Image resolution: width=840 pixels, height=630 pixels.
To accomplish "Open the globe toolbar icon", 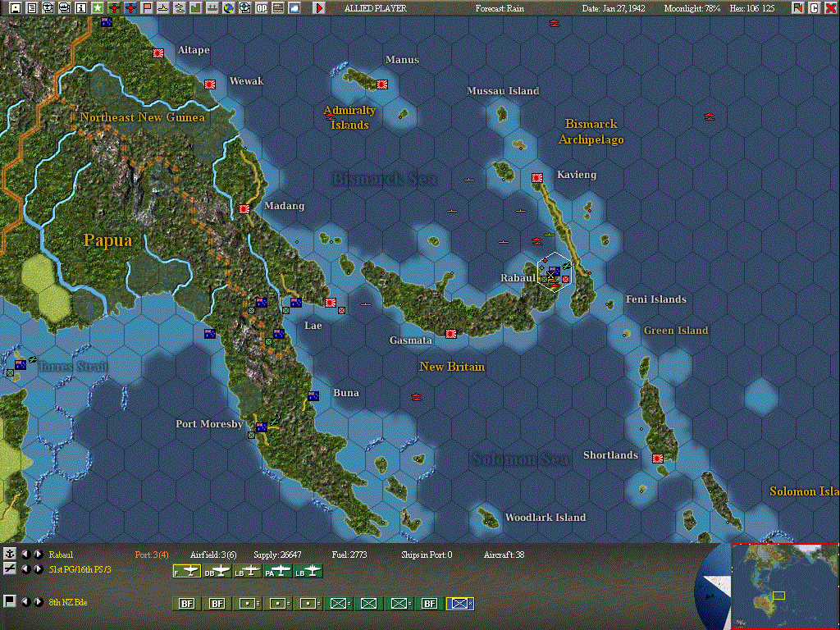I will [x=229, y=8].
